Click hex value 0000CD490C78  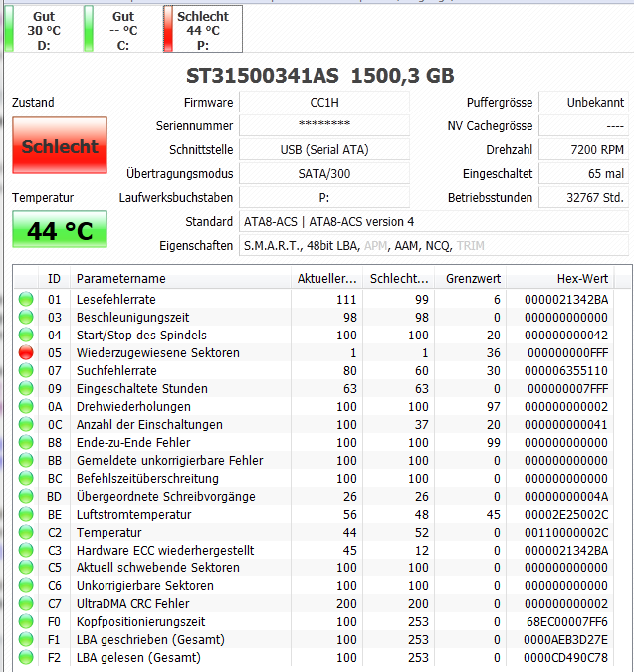[565, 658]
